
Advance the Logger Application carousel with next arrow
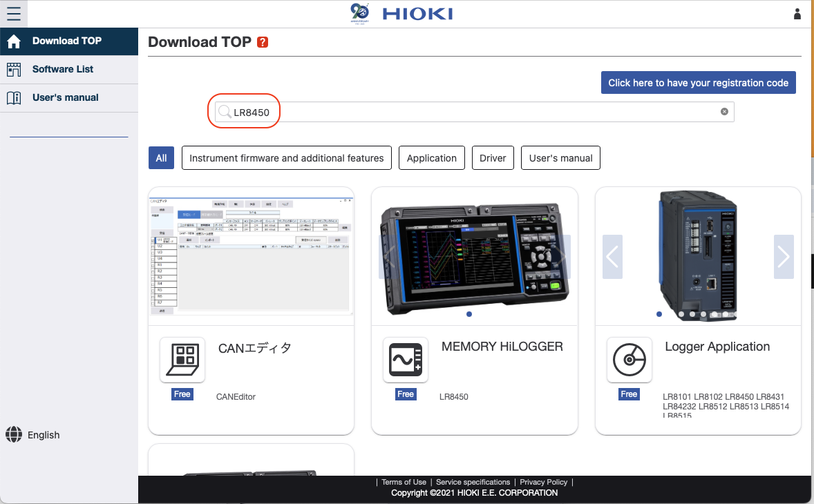pos(783,256)
